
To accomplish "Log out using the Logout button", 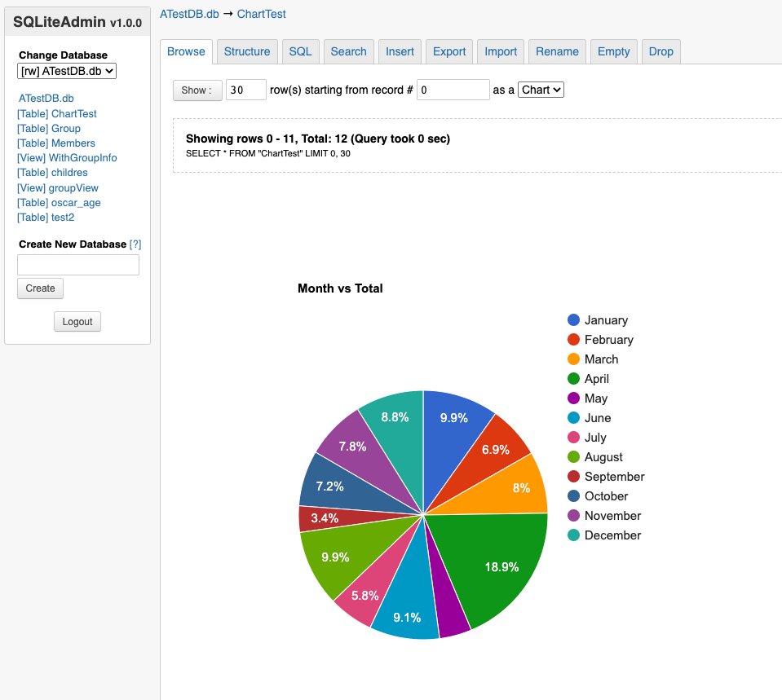I will pyautogui.click(x=77, y=321).
